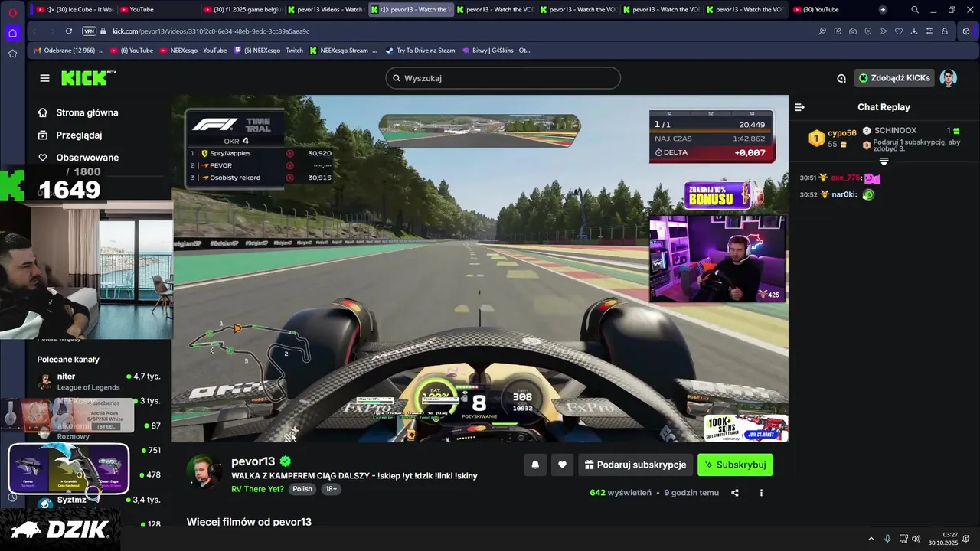
Task: Toggle the VPN badge in address bar
Action: [89, 31]
